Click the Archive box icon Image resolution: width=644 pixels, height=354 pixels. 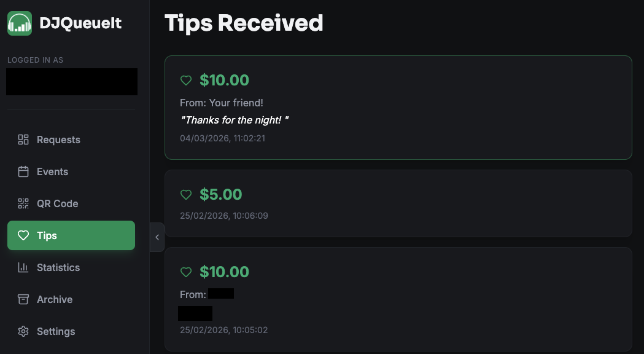23,299
